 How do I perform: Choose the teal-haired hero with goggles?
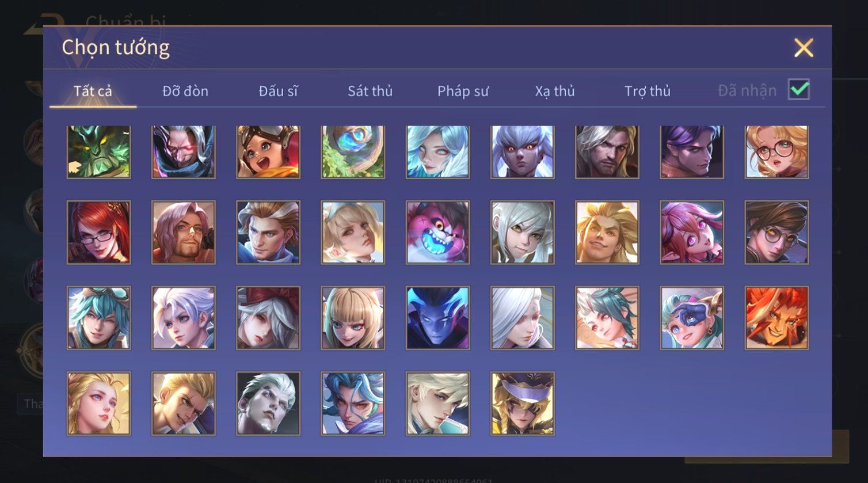coord(98,318)
